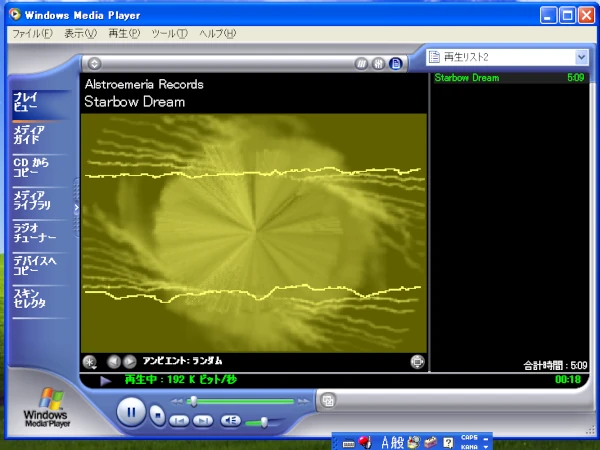Toggle KANA lock in language bar

coord(469,447)
